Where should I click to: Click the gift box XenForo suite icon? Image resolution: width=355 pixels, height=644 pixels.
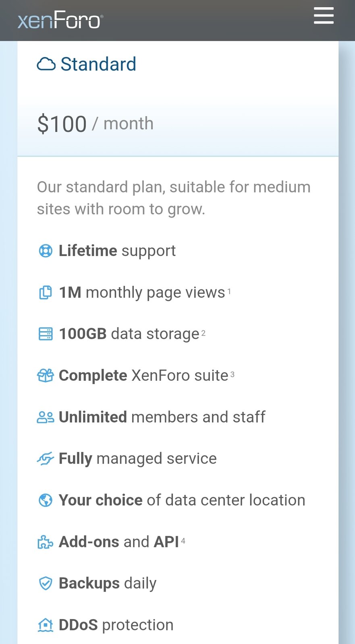[x=46, y=376]
